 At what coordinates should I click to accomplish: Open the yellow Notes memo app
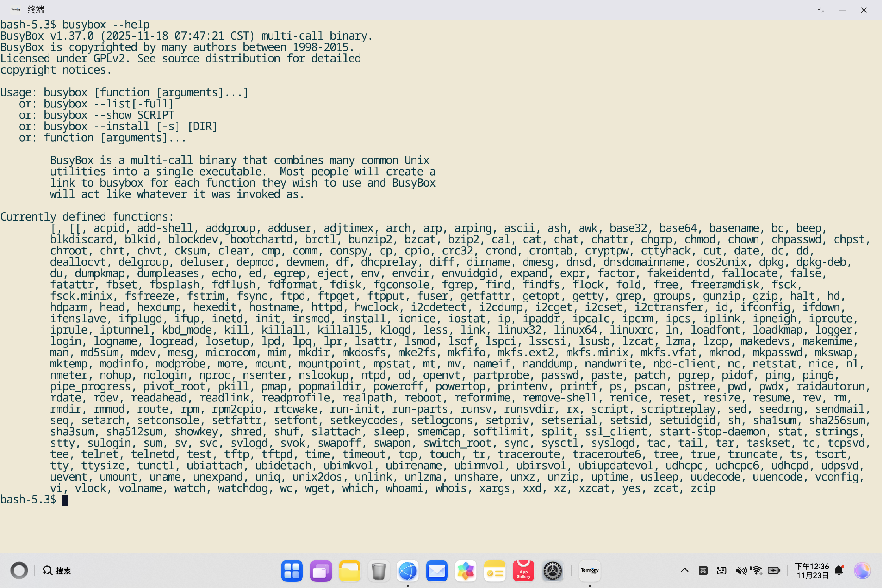(494, 570)
